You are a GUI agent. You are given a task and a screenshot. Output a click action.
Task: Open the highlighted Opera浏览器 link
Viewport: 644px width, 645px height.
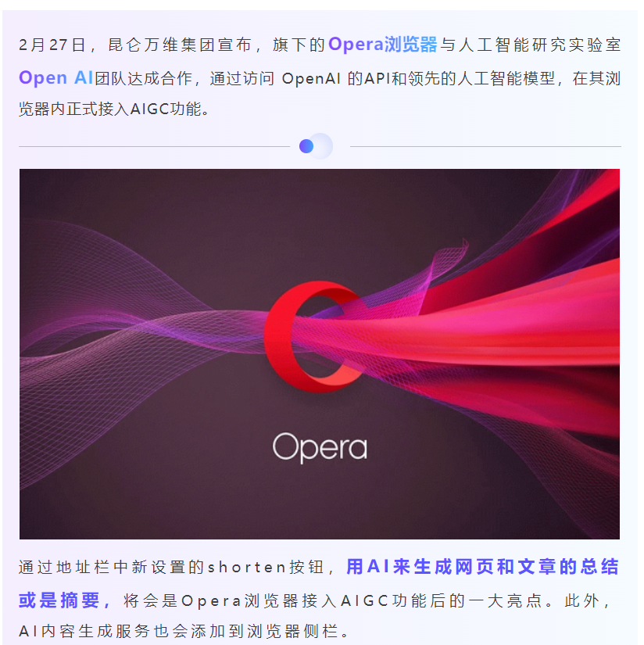382,45
